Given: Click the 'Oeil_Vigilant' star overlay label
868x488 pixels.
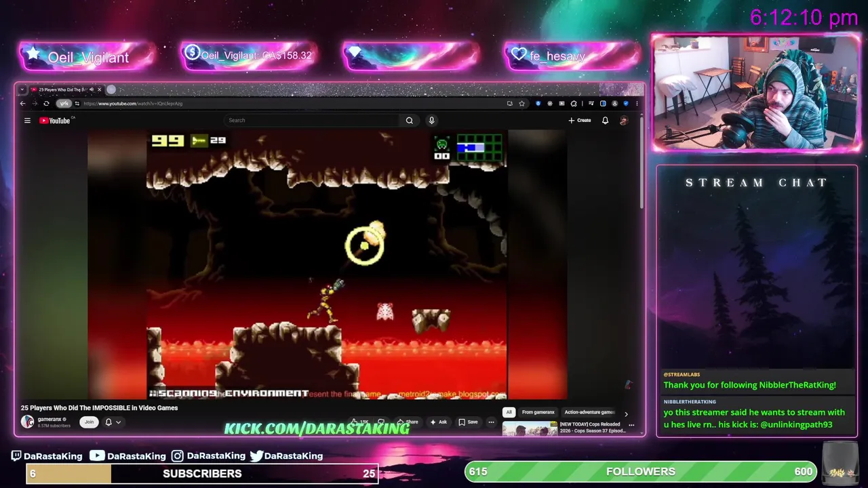Looking at the screenshot, I should pyautogui.click(x=88, y=58).
